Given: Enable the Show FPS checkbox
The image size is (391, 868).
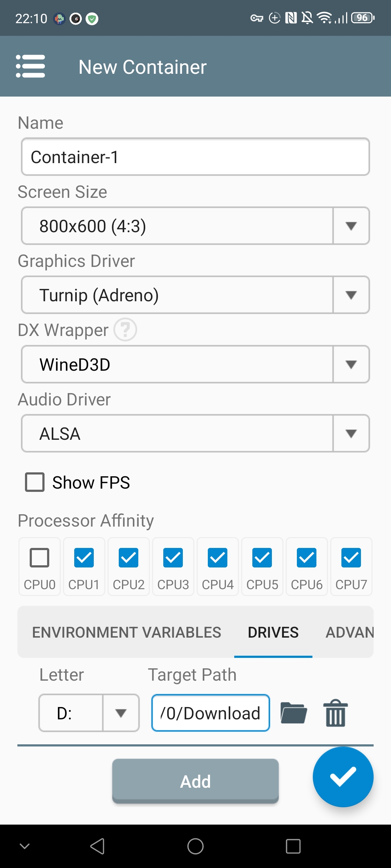Looking at the screenshot, I should (x=35, y=482).
